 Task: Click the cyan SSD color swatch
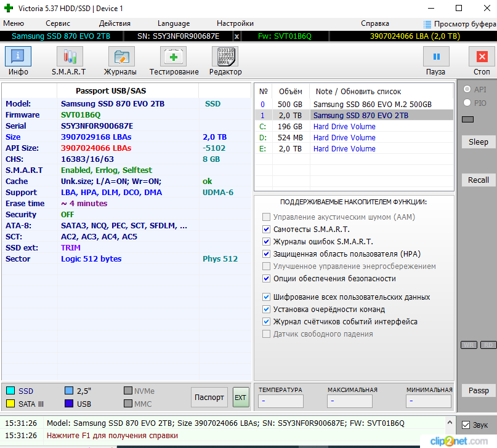click(10, 391)
